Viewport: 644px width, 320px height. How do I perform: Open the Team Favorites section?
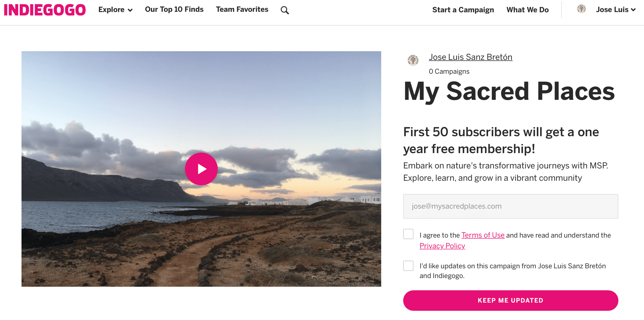click(241, 9)
